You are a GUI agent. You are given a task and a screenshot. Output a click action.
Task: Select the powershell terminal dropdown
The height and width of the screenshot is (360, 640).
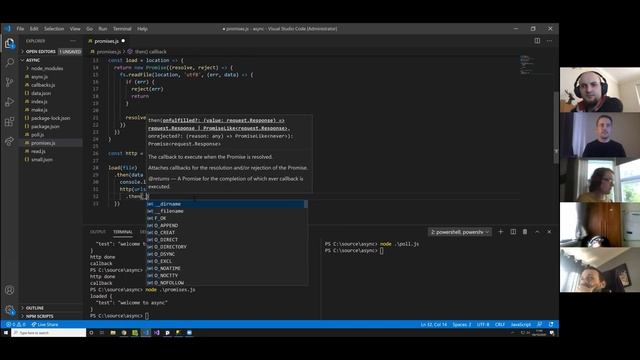pos(460,232)
